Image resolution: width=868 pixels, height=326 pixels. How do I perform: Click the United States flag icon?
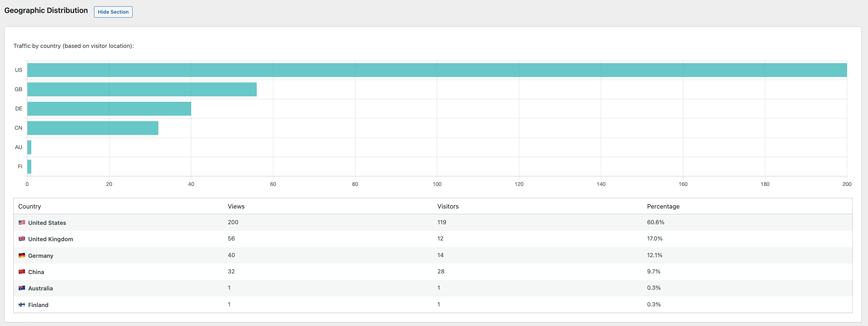pyautogui.click(x=22, y=223)
